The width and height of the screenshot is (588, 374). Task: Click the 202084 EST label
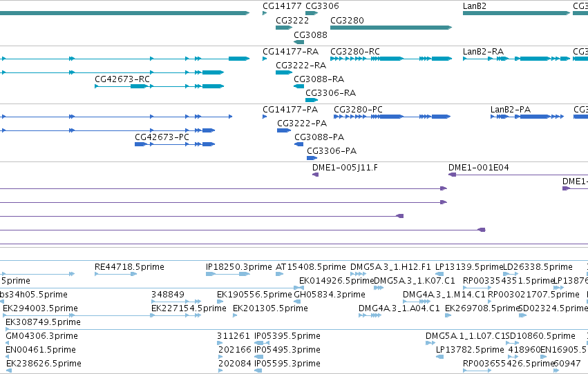tap(235, 364)
